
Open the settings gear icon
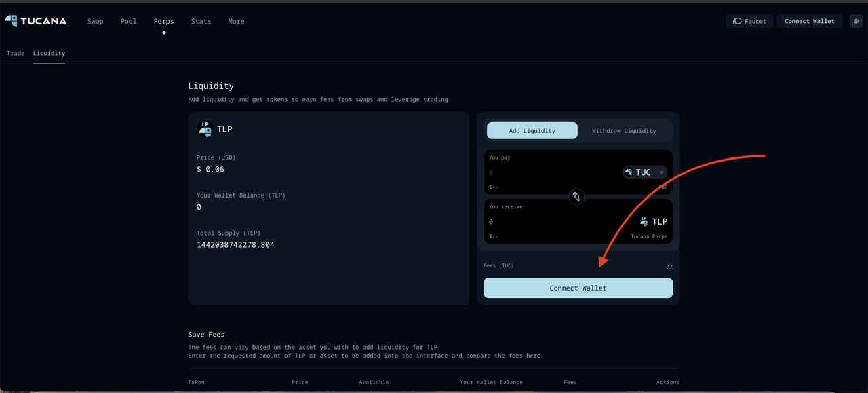tap(856, 21)
